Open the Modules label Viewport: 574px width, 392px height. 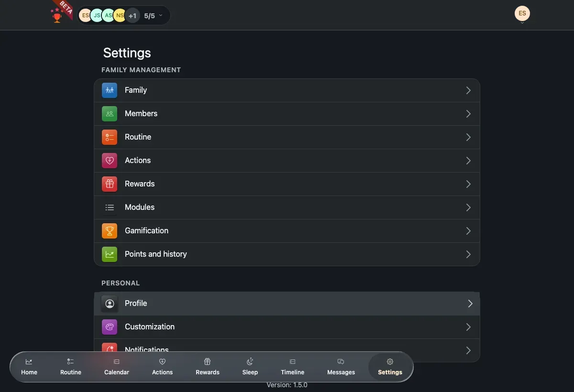(x=140, y=207)
